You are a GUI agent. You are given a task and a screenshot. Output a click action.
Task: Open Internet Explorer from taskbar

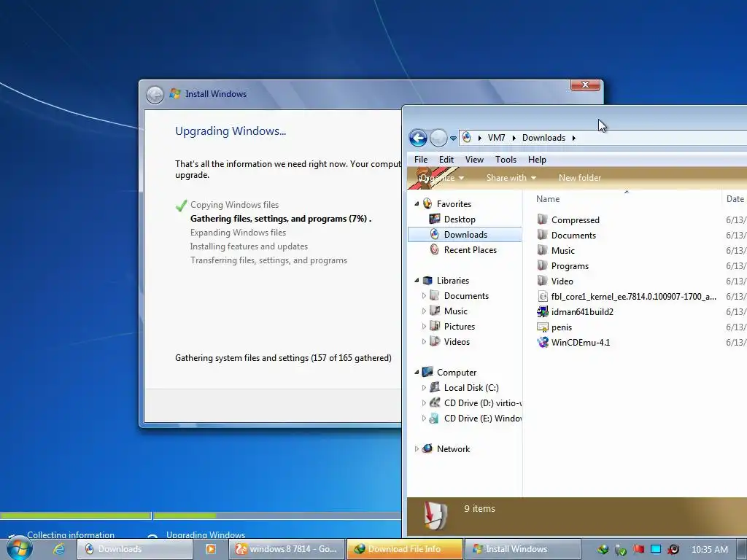tap(59, 549)
